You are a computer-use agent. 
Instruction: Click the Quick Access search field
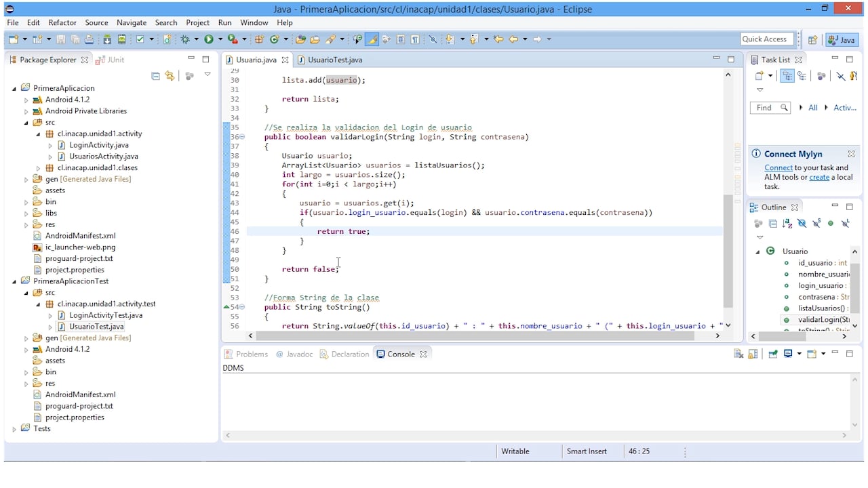click(x=768, y=39)
